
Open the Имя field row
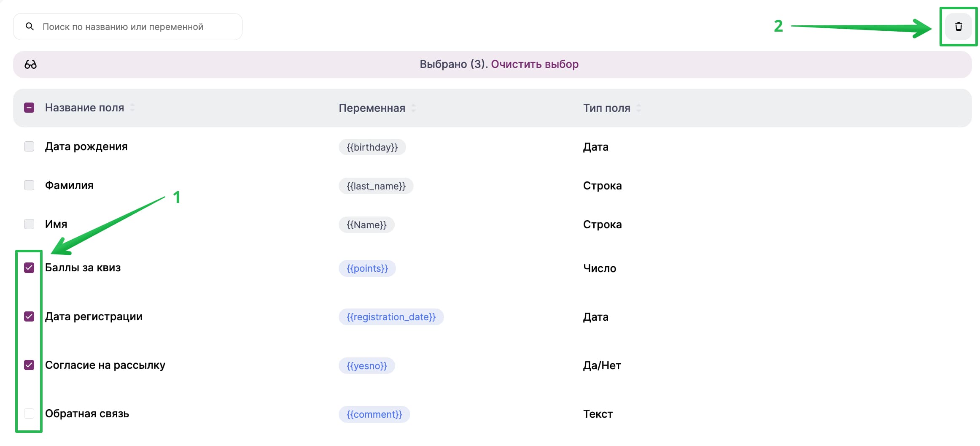click(x=56, y=224)
